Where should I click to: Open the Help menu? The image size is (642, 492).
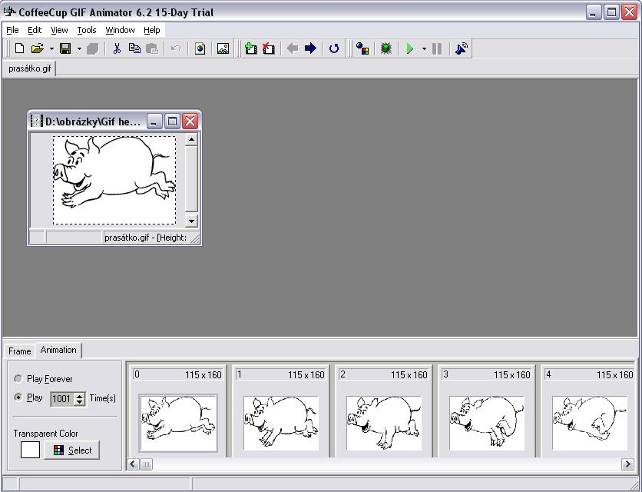[x=151, y=30]
